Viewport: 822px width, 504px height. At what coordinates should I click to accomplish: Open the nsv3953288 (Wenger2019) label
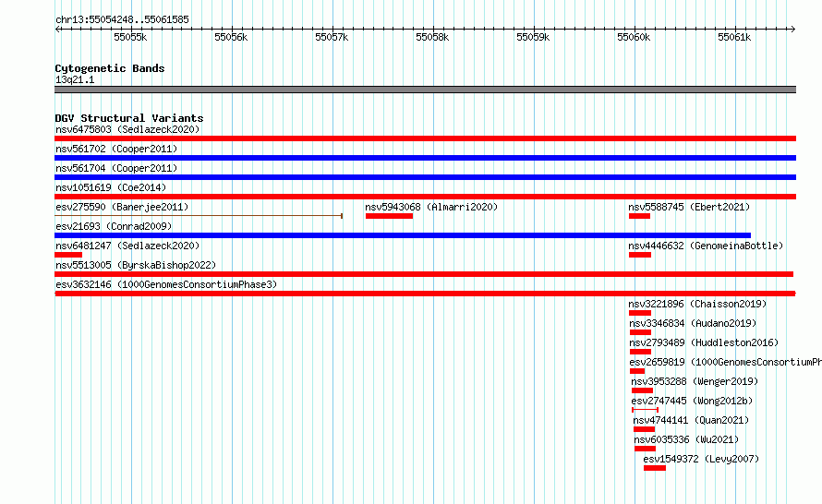(x=695, y=381)
